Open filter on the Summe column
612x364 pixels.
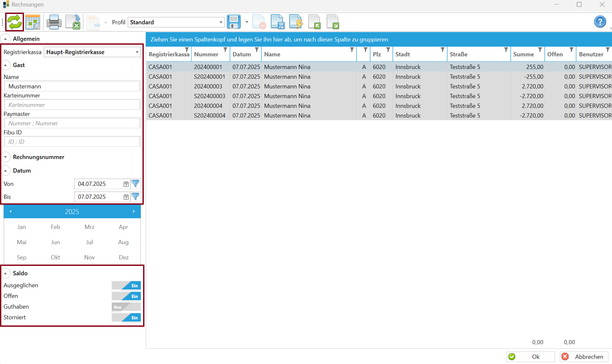tap(540, 50)
